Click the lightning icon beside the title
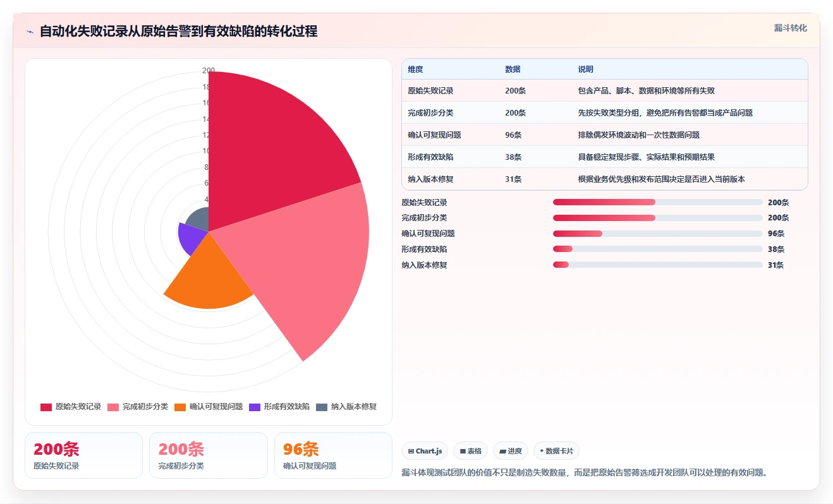The width and height of the screenshot is (833, 504). pos(30,32)
